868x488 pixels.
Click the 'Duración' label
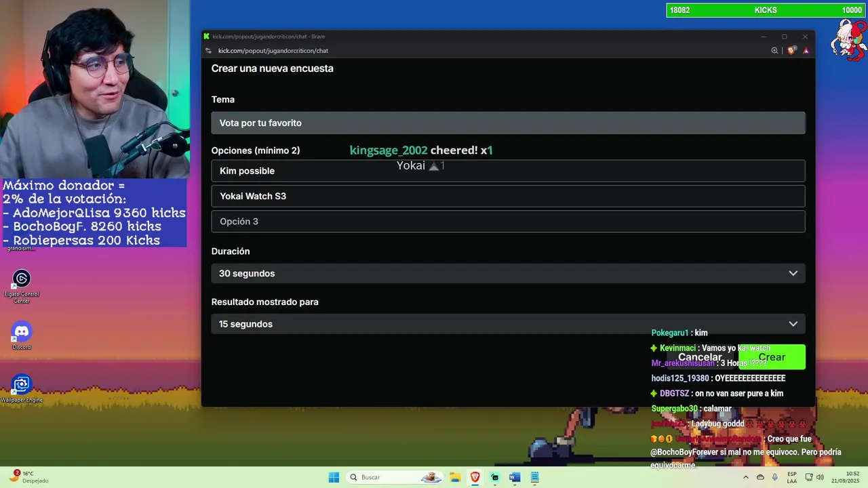pos(231,251)
